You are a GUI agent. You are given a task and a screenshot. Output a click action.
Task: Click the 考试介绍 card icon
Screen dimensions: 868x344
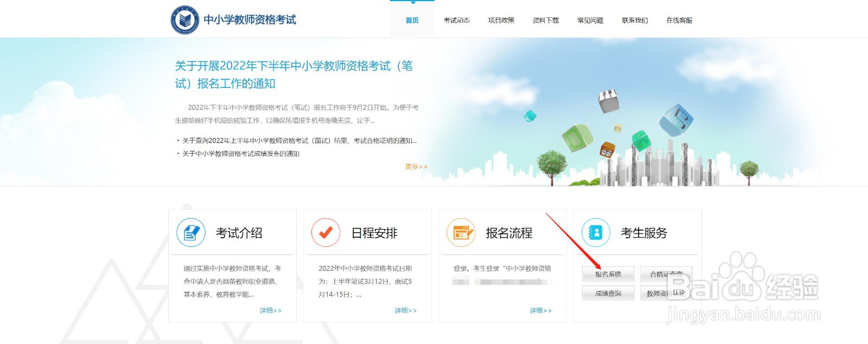pos(191,232)
